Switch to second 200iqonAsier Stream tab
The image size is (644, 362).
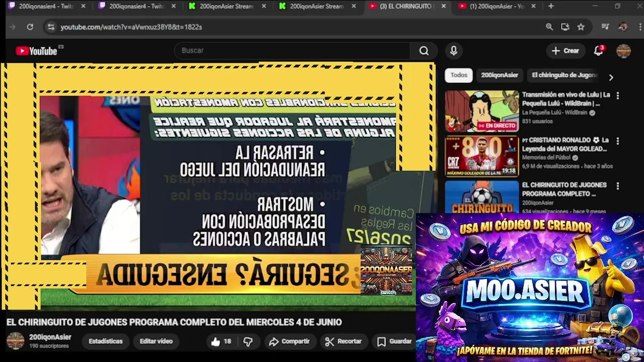point(317,6)
